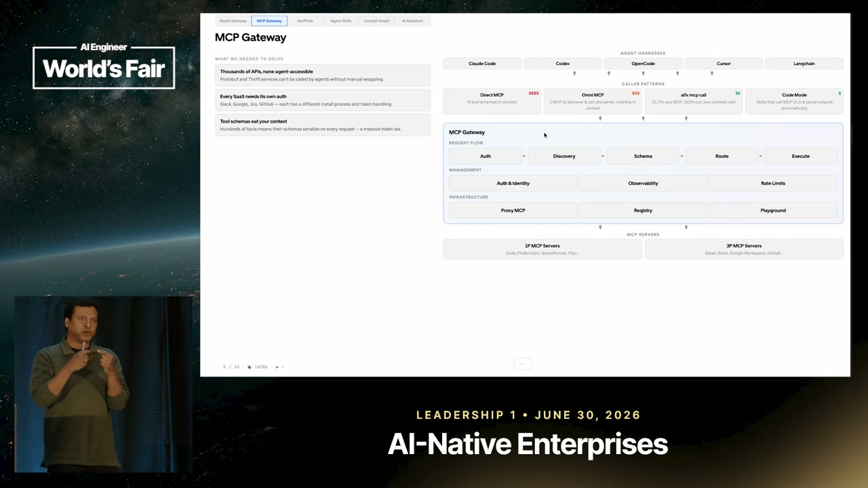Select the Codex harness card

click(563, 64)
